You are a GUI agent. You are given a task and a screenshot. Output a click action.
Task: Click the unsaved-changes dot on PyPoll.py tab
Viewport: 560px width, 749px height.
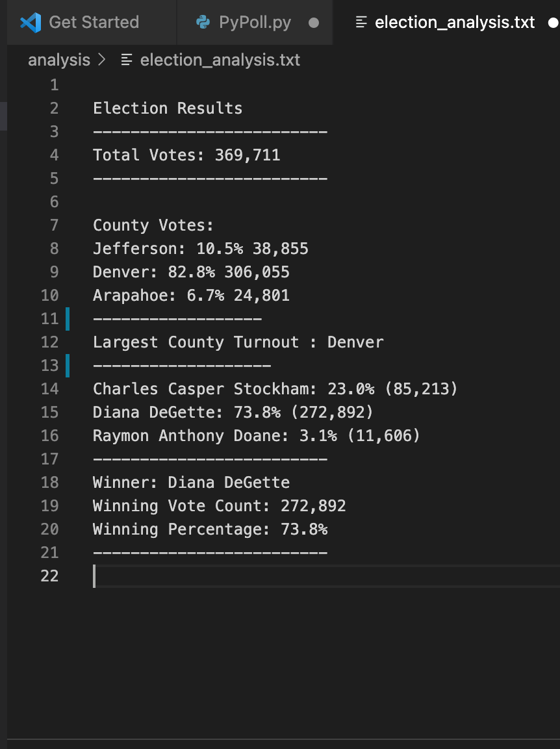click(x=314, y=22)
